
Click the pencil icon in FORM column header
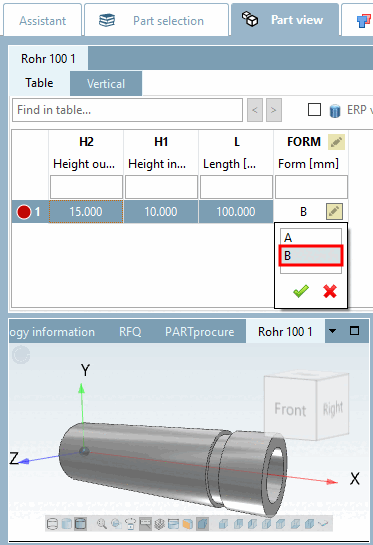pos(336,142)
